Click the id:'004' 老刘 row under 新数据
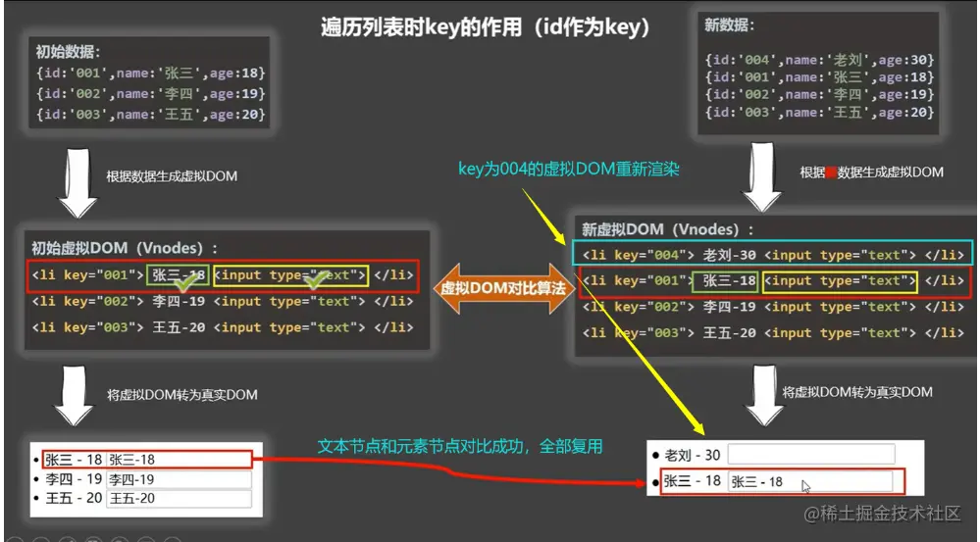980x542 pixels. [x=819, y=60]
